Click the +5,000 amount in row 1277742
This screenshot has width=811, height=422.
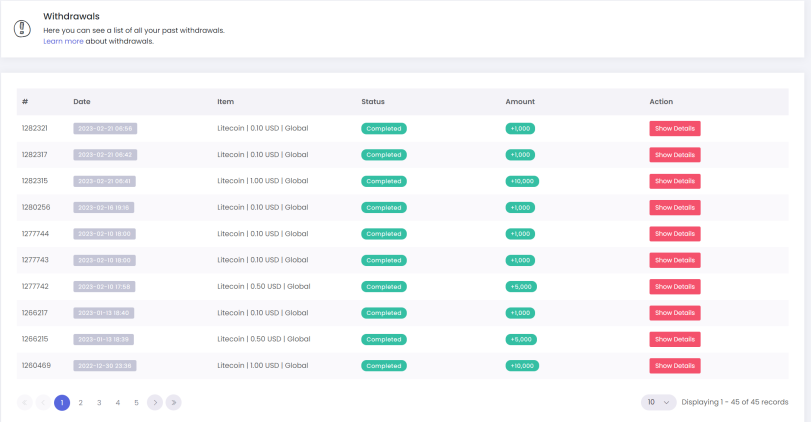[521, 287]
